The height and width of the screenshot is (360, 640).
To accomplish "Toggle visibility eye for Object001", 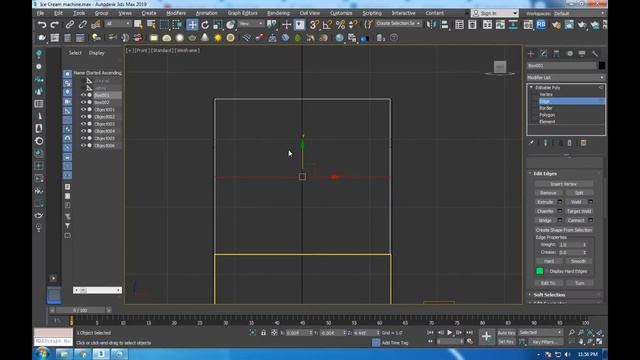I will 83,109.
